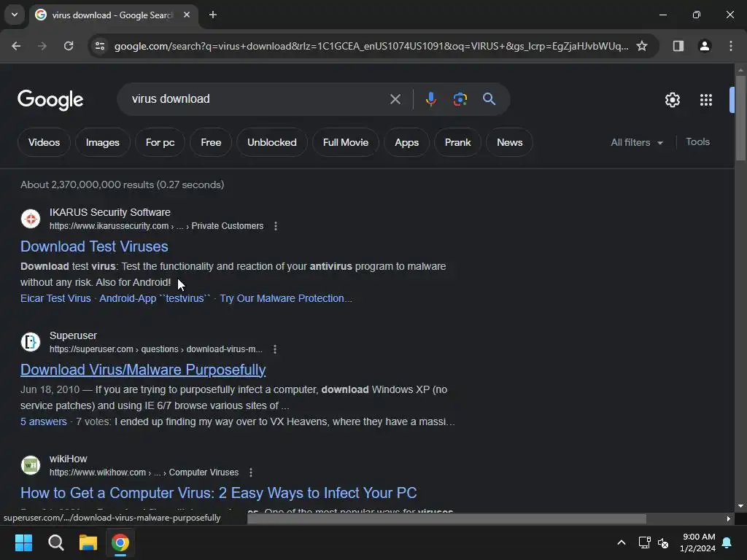Select the Prank filter chip

coord(457,142)
